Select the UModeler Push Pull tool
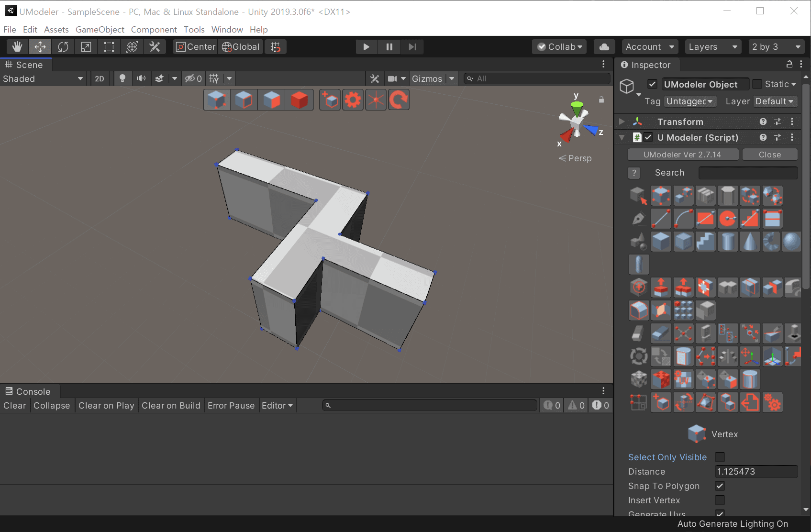The height and width of the screenshot is (532, 811). click(661, 287)
